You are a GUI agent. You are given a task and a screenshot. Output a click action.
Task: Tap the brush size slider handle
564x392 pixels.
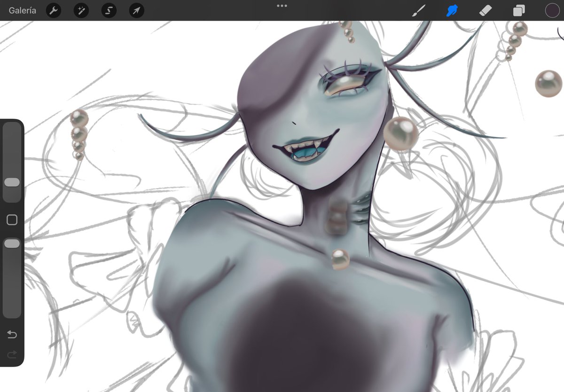[12, 182]
